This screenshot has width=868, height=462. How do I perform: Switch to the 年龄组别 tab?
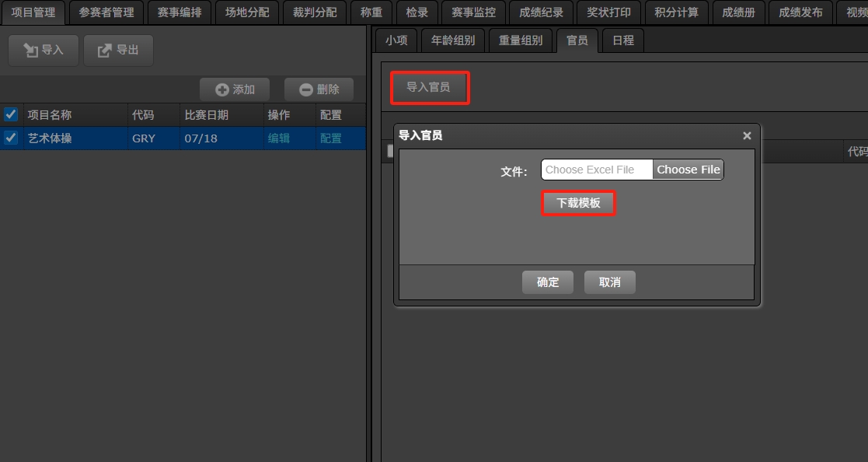pos(453,40)
